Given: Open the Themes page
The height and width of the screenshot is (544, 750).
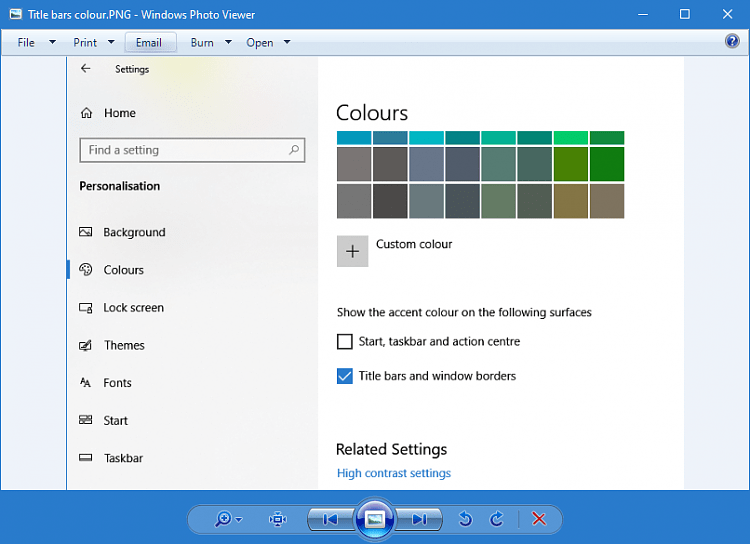Looking at the screenshot, I should [124, 345].
